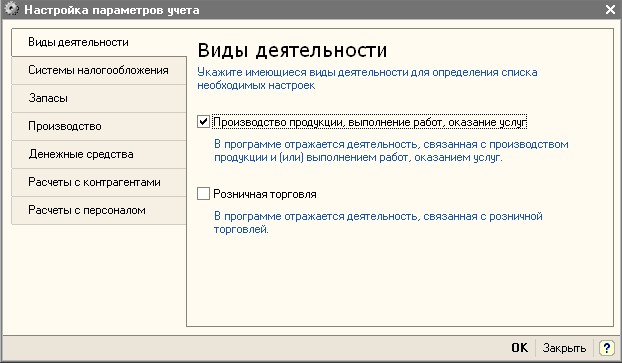
Task: Switch to Системы налогообложения tab
Action: (99, 71)
